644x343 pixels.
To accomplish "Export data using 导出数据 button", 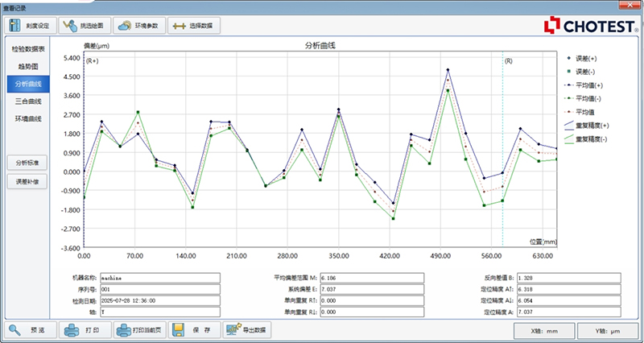I will point(233,329).
